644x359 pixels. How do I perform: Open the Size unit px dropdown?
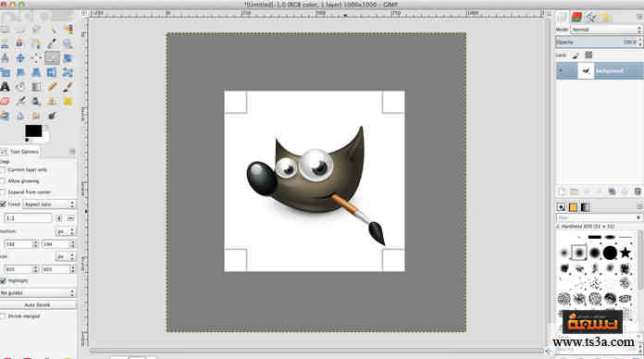pyautogui.click(x=66, y=256)
